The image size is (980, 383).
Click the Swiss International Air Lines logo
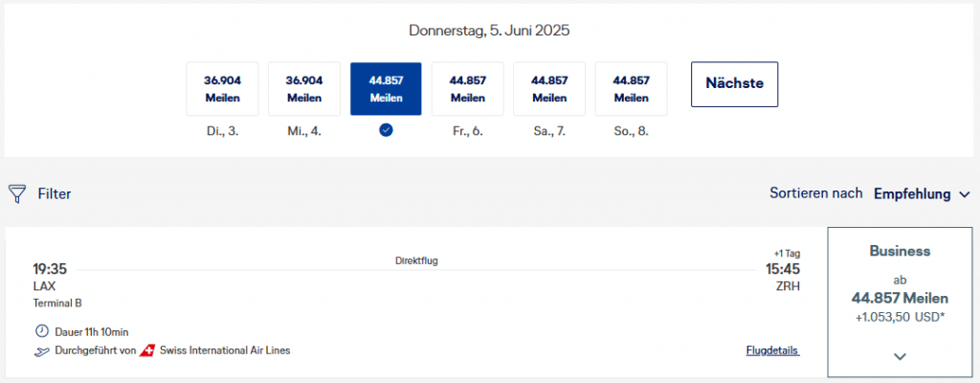(x=147, y=350)
